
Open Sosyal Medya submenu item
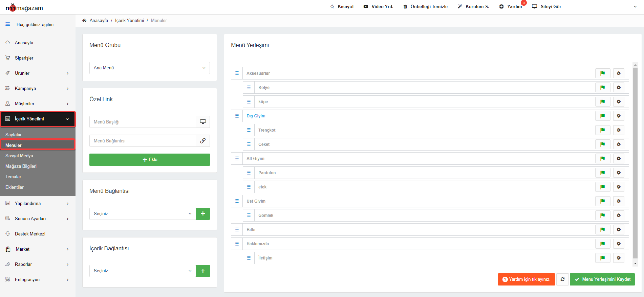(19, 156)
